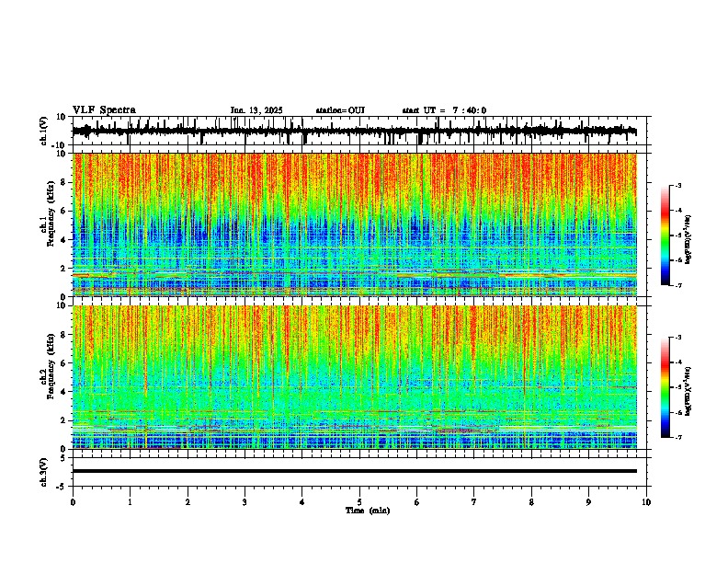
Task: Click time axis tick label "0"
Action: coord(73,502)
